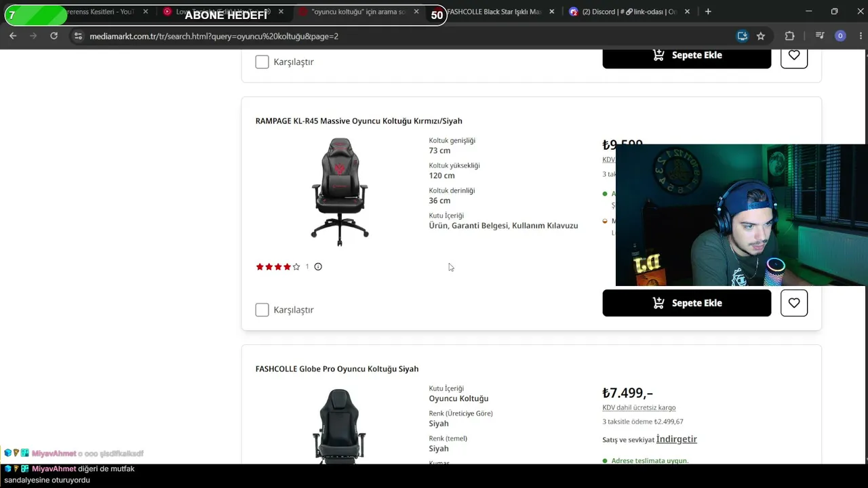Image resolution: width=868 pixels, height=488 pixels.
Task: Open 'KDV dahil ücretsiz kargo' link for FASHCOLLE
Action: click(x=639, y=407)
